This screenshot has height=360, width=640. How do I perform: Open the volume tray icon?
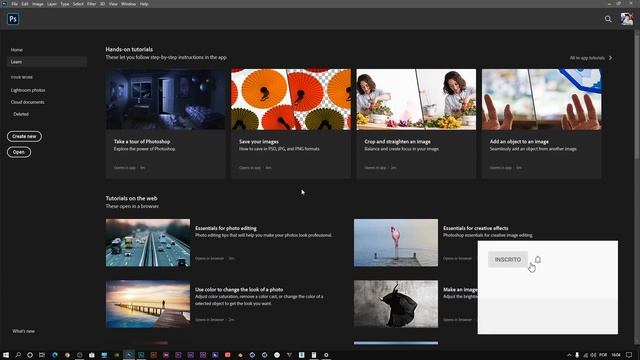593,355
